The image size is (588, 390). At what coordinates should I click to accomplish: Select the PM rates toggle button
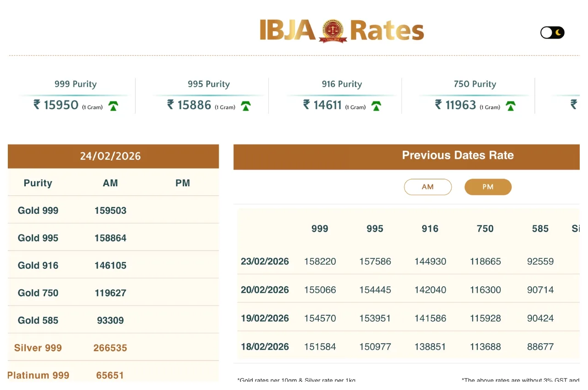pos(488,187)
